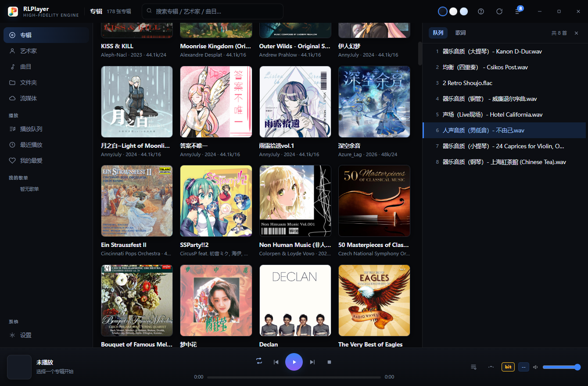Screen dimensions: 588x386
Task: Stop playback
Action: click(x=329, y=362)
